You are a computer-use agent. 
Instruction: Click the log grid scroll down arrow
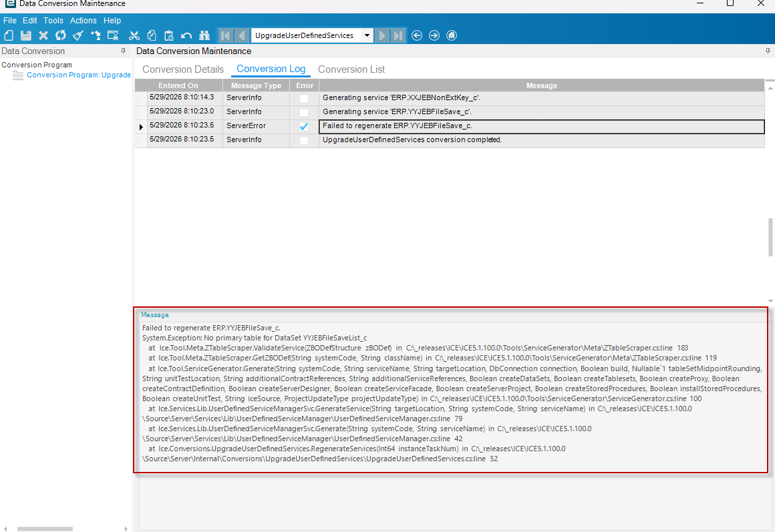coord(770,301)
